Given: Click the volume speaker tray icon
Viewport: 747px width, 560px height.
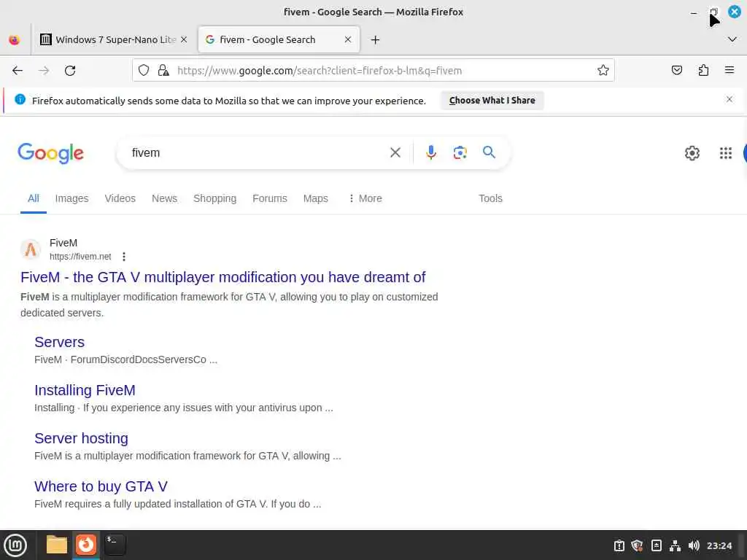Looking at the screenshot, I should click(694, 545).
